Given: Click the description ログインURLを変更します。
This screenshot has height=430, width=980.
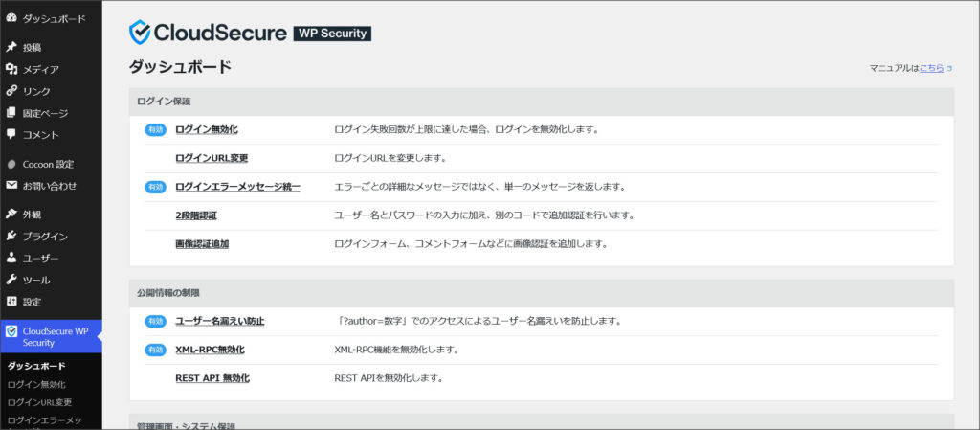Looking at the screenshot, I should (390, 158).
